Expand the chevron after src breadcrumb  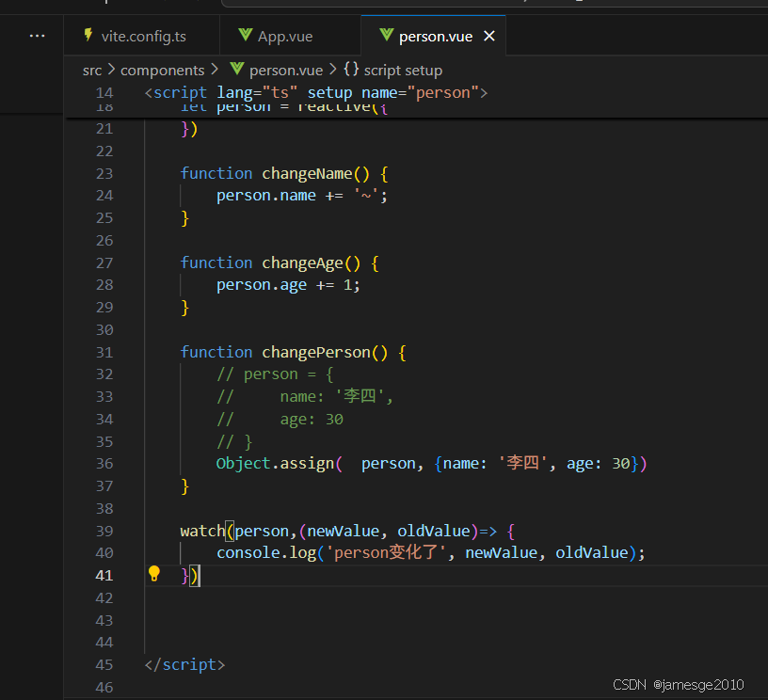(x=112, y=70)
